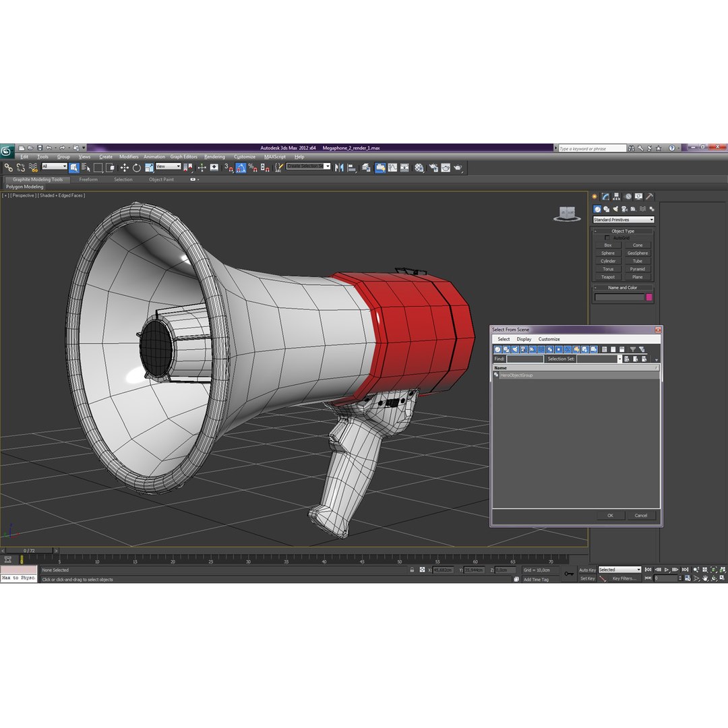Screen dimensions: 728x728
Task: Create a Teapot primitive
Action: pos(608,277)
